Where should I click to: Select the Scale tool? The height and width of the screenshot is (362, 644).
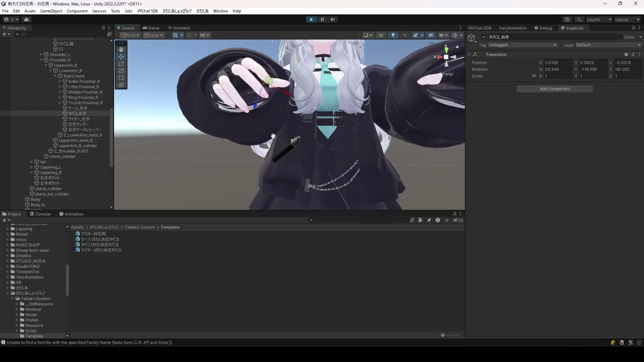[x=121, y=71]
